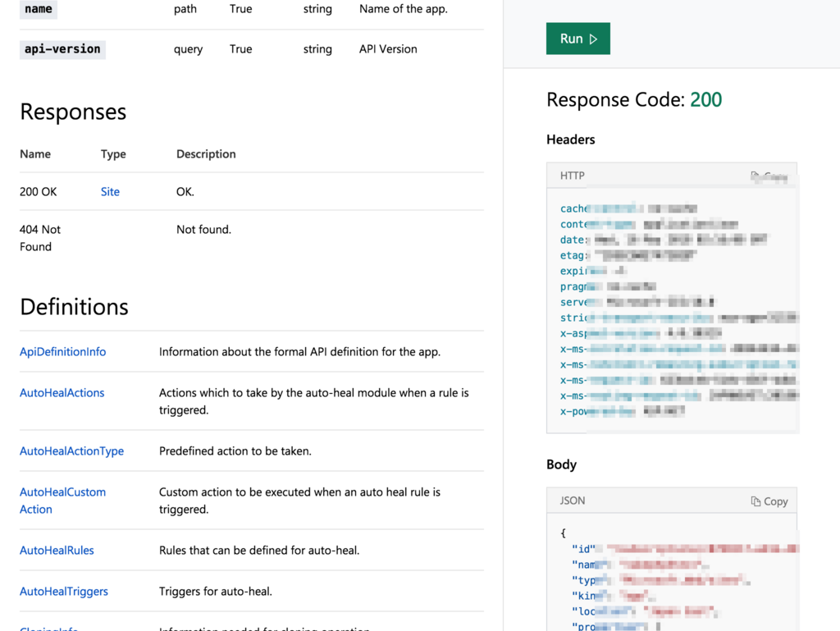This screenshot has height=631, width=840.
Task: Click 'Predefined action to be taken.' text
Action: tap(235, 451)
